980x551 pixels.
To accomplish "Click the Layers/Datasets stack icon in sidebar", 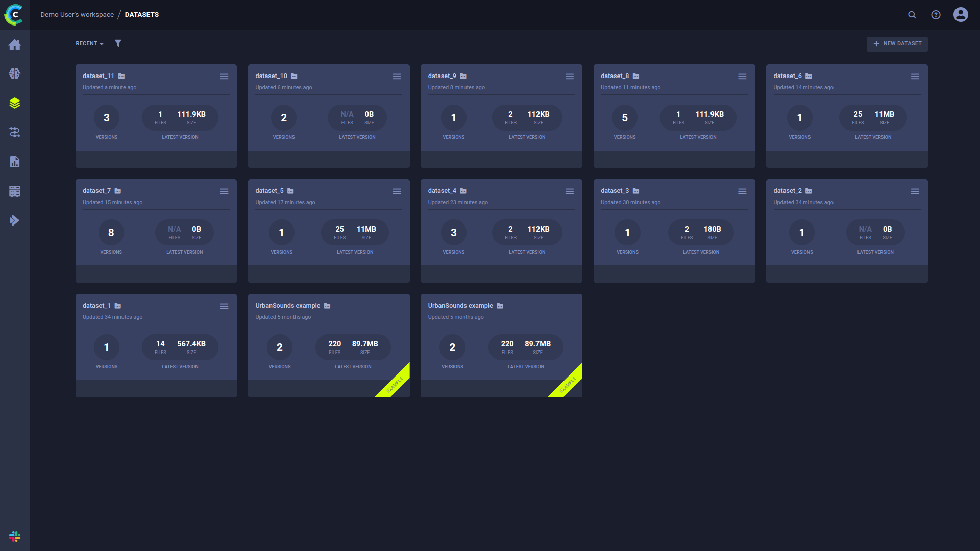I will [15, 103].
